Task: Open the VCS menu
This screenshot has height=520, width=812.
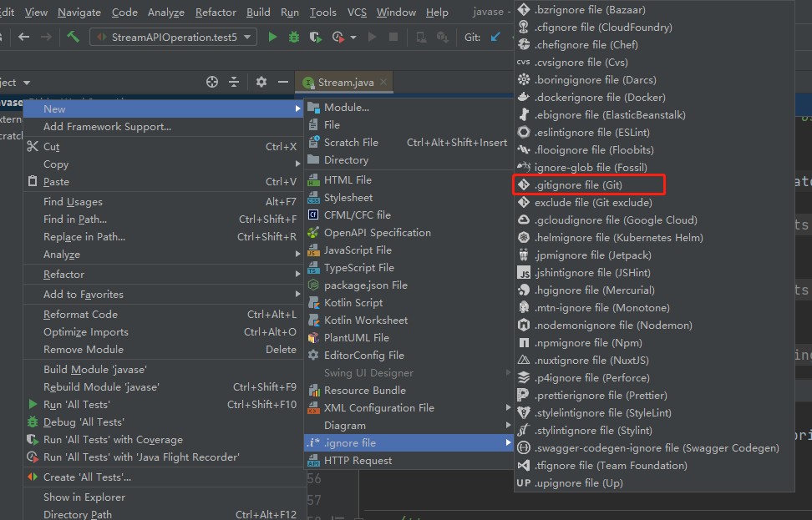Action: (x=357, y=12)
